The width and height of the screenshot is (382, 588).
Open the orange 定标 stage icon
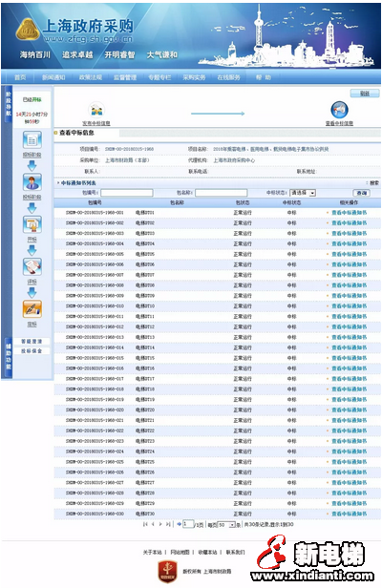pyautogui.click(x=32, y=309)
